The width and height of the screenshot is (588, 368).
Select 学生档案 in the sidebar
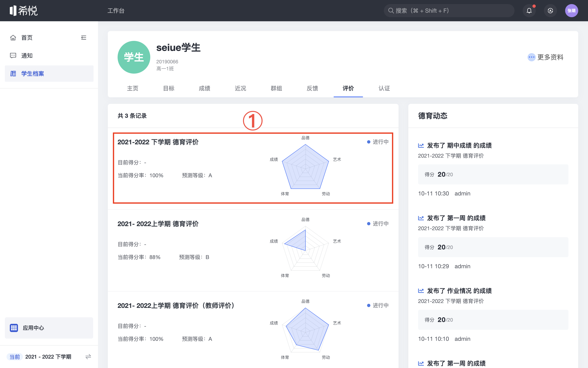[49, 74]
